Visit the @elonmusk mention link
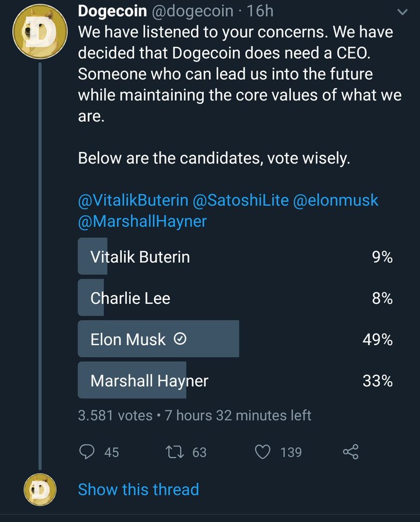 [x=336, y=201]
